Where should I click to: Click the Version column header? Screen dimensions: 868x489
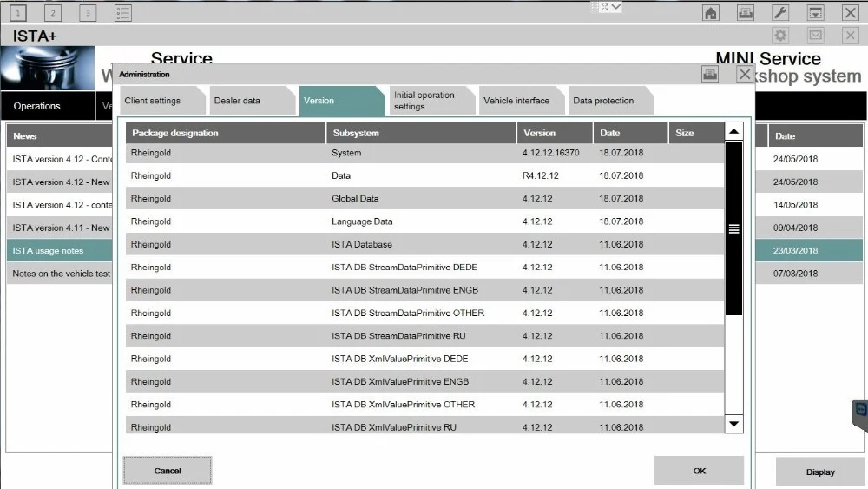coord(555,133)
